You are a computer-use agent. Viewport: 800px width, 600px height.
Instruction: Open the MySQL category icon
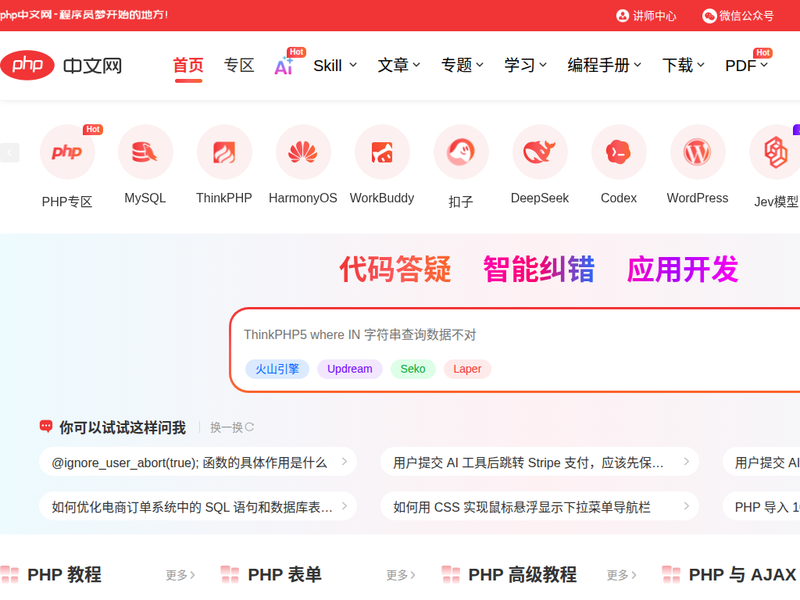pos(145,152)
